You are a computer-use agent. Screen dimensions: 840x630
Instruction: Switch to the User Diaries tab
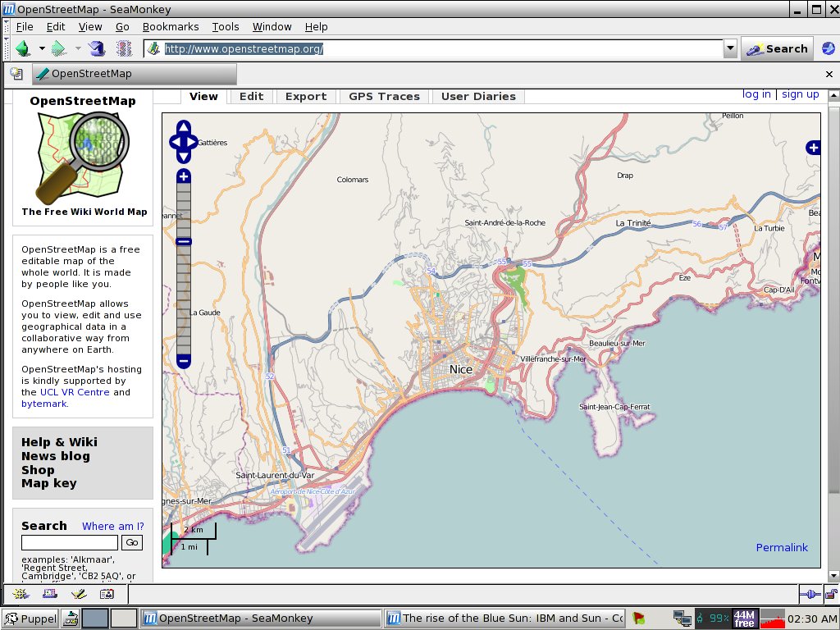click(x=478, y=97)
